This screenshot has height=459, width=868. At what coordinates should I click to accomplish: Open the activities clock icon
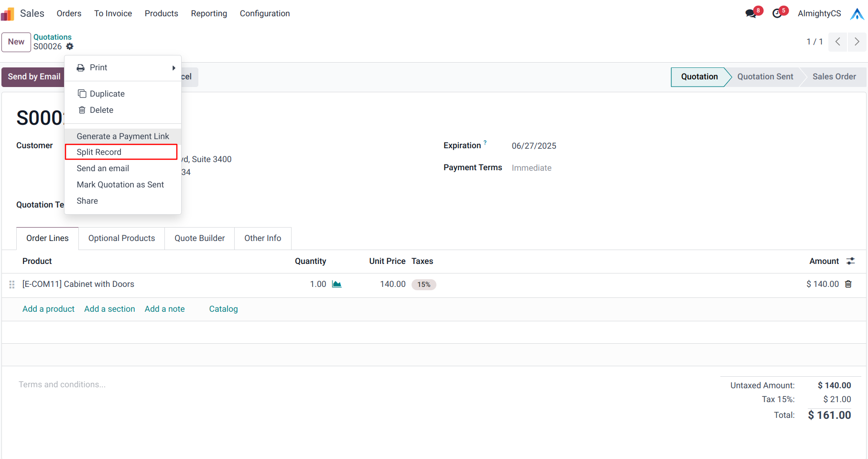(777, 13)
